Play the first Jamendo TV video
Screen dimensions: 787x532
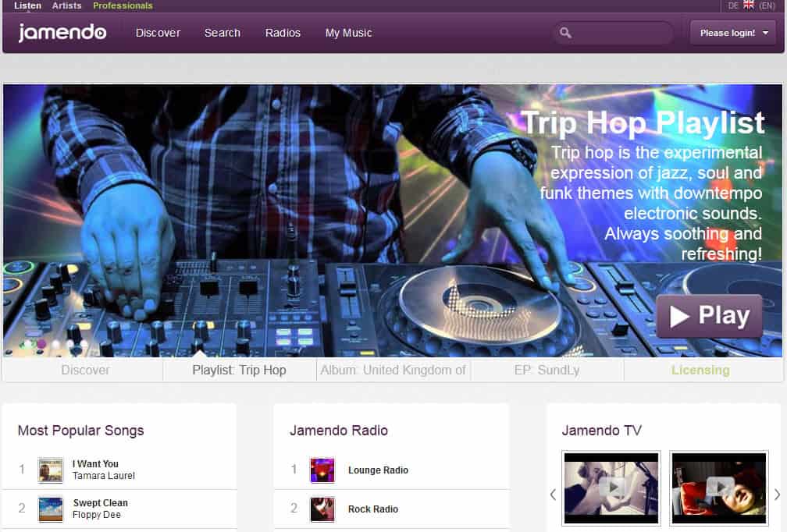coord(611,488)
